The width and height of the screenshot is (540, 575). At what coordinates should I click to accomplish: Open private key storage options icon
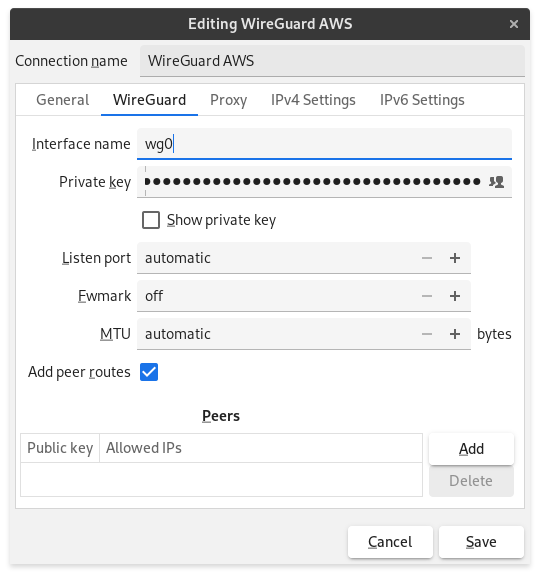coord(496,182)
